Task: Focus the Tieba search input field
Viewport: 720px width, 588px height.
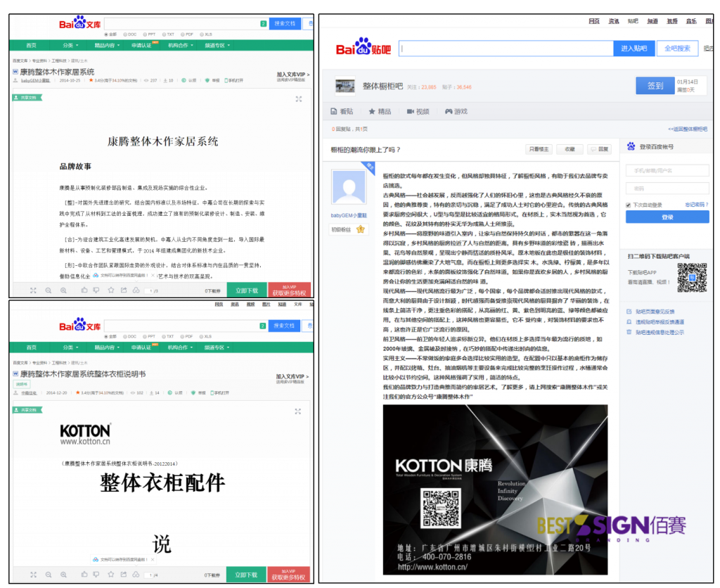Action: pos(506,49)
